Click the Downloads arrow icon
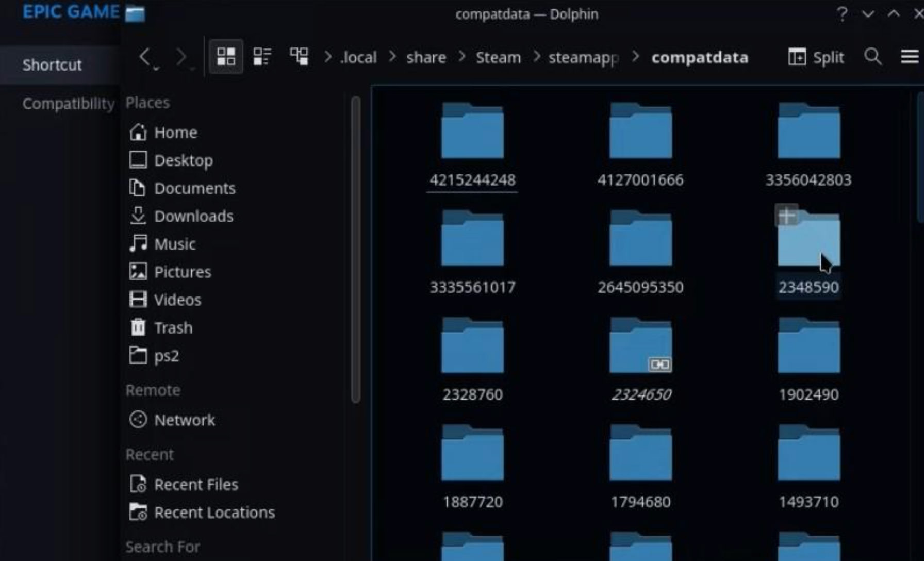This screenshot has height=561, width=924. tap(138, 216)
